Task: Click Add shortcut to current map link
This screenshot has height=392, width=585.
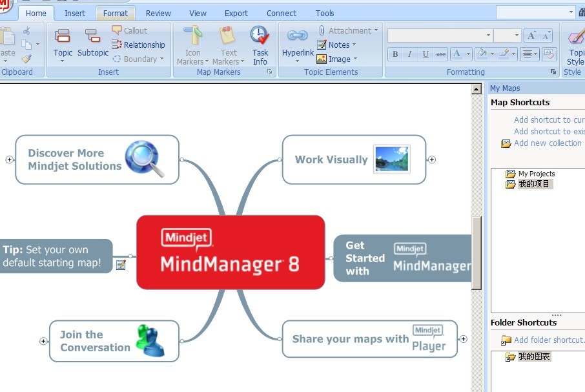Action: (549, 119)
